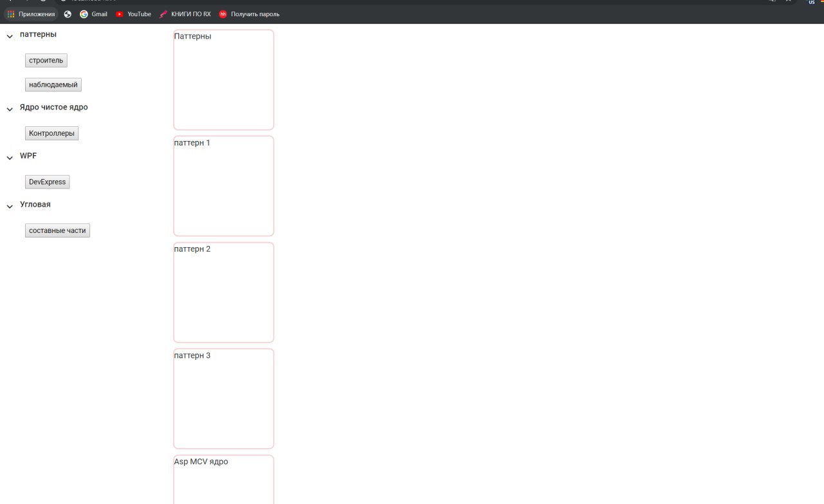Click the составные части button
Screen dimensions: 824x504
coord(57,230)
